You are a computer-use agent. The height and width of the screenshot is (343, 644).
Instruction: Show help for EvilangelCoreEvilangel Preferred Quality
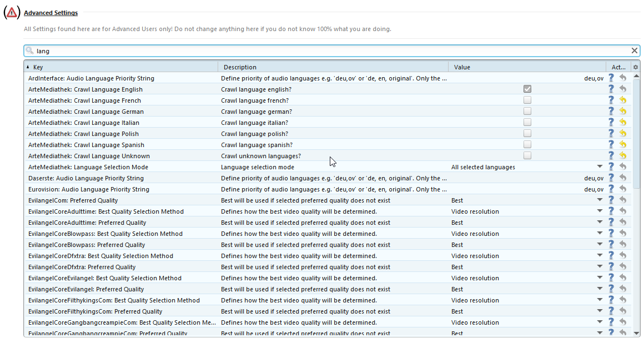click(611, 289)
